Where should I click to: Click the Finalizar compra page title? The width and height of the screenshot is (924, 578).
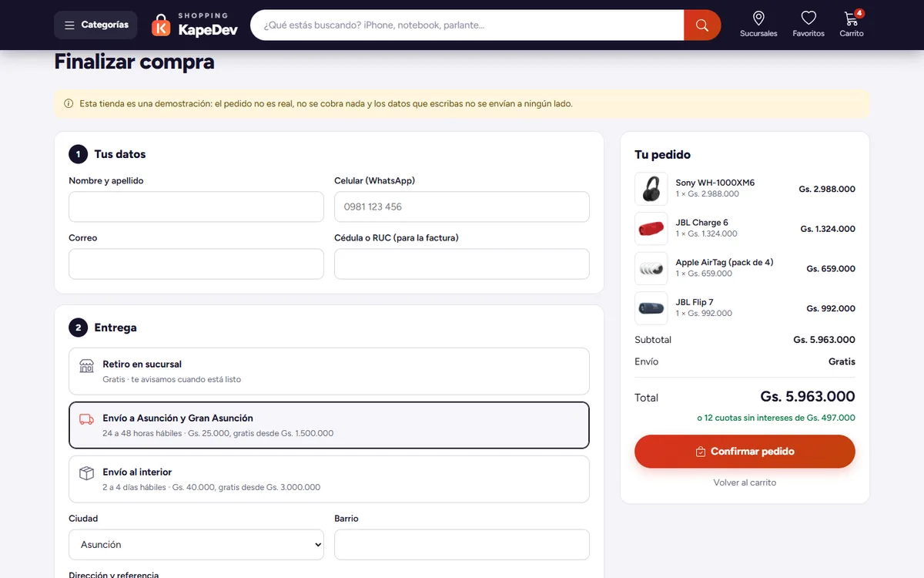[134, 62]
